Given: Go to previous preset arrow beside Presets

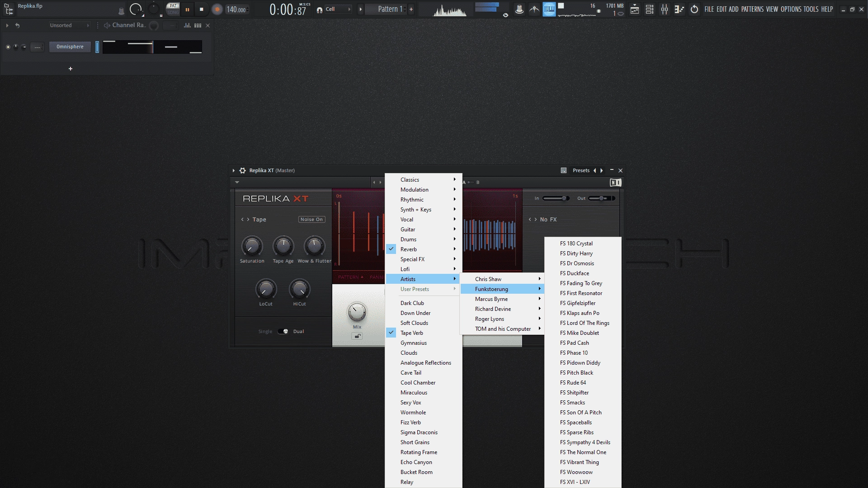Looking at the screenshot, I should (594, 170).
